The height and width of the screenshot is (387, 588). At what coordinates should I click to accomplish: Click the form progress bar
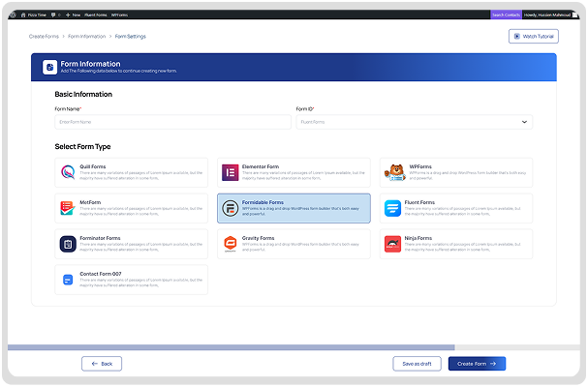click(x=231, y=346)
